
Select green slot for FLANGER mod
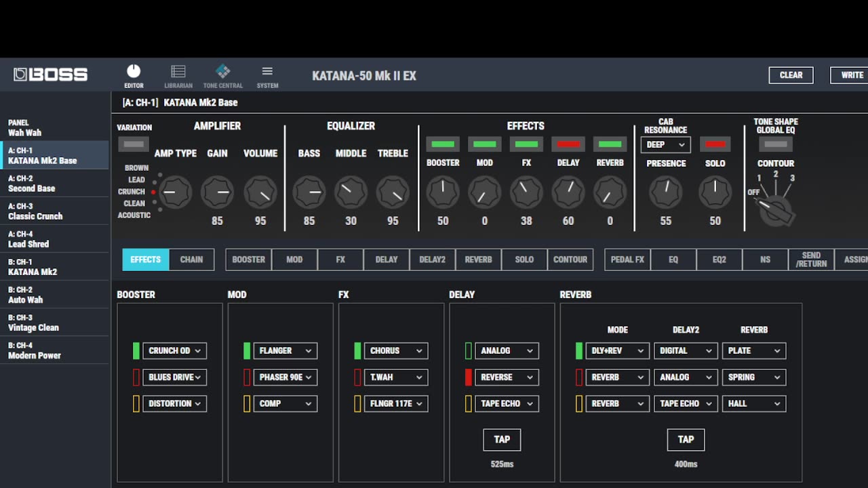[x=247, y=350]
